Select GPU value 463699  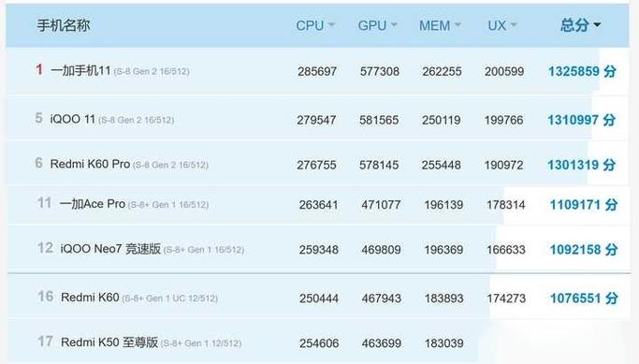point(382,343)
